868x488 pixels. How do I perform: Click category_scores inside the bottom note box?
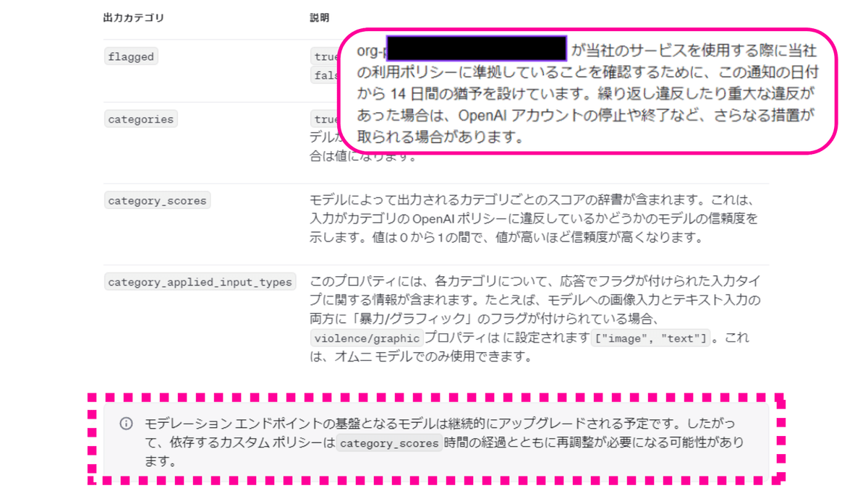[389, 442]
